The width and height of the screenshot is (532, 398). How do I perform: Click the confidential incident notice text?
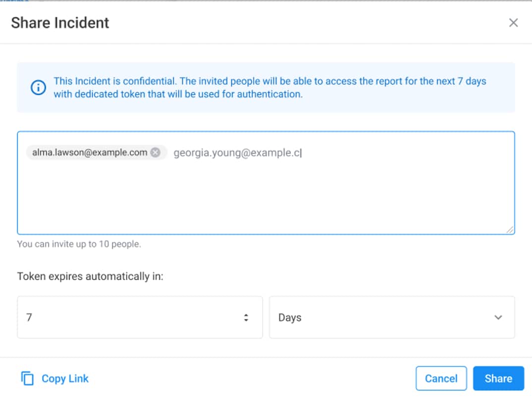point(270,88)
